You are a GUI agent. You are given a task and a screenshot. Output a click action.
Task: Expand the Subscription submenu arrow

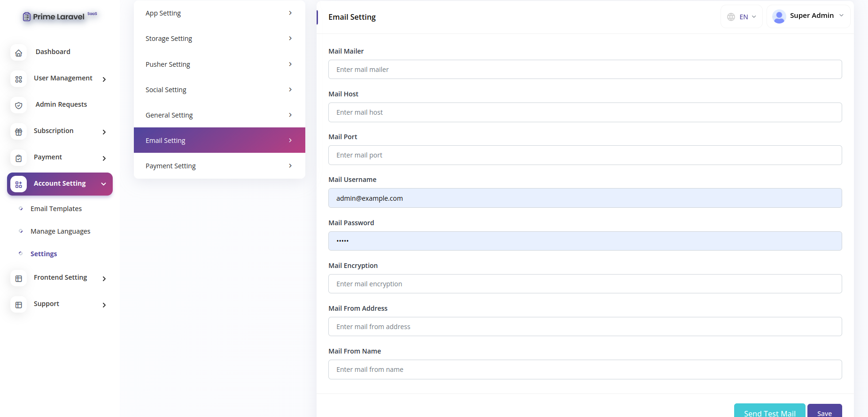[x=104, y=132]
